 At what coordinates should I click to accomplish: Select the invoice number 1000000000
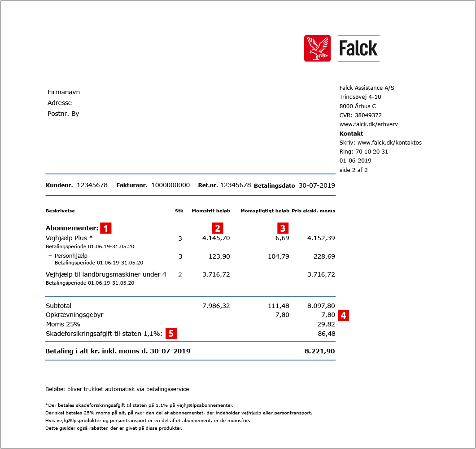coord(170,185)
